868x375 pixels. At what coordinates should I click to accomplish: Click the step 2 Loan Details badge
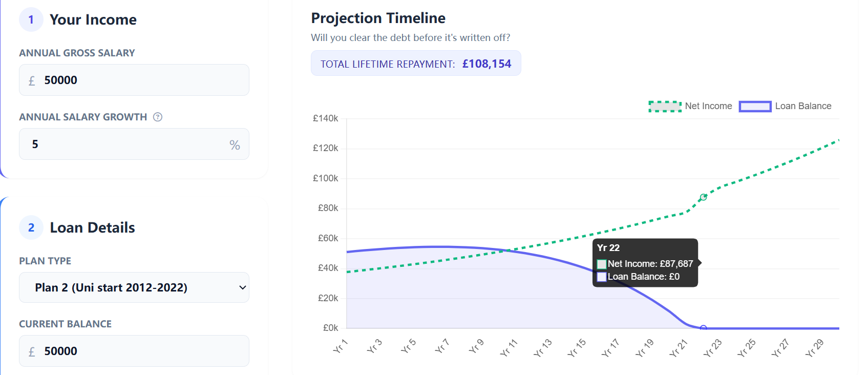pos(31,227)
